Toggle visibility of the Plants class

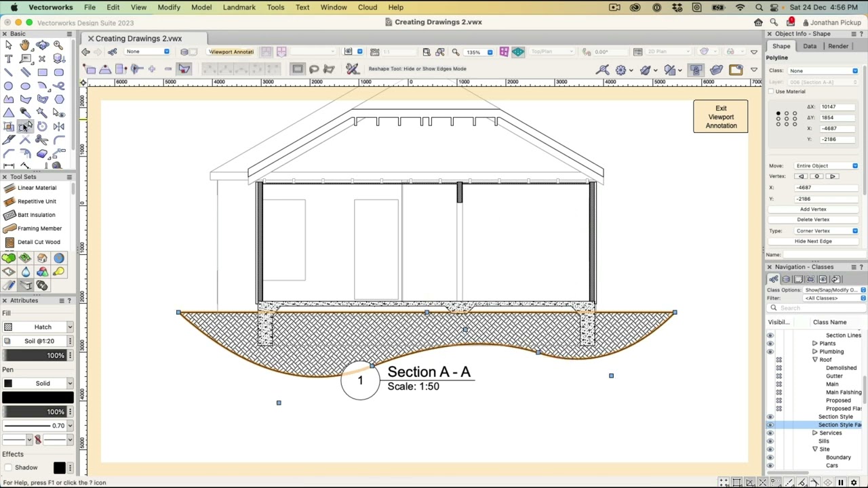770,344
